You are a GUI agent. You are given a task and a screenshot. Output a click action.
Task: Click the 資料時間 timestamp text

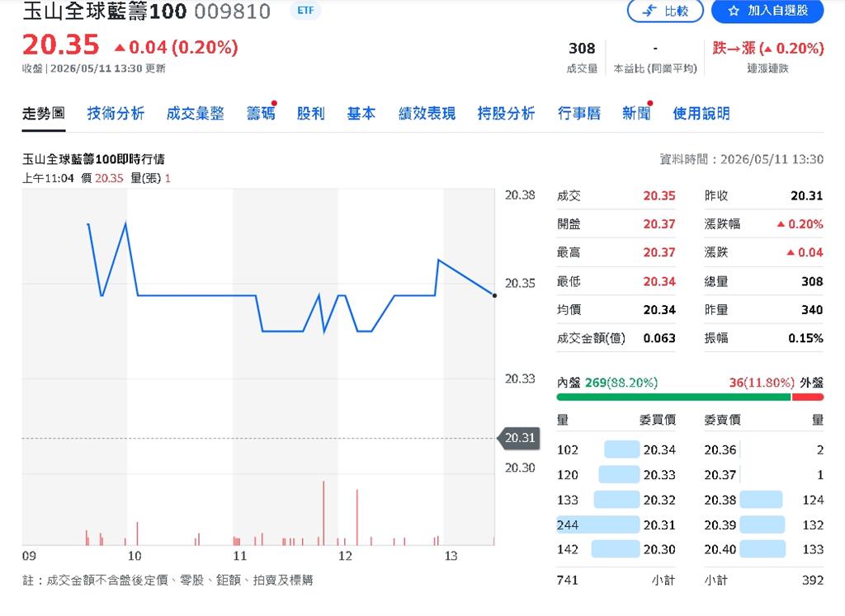coord(742,159)
